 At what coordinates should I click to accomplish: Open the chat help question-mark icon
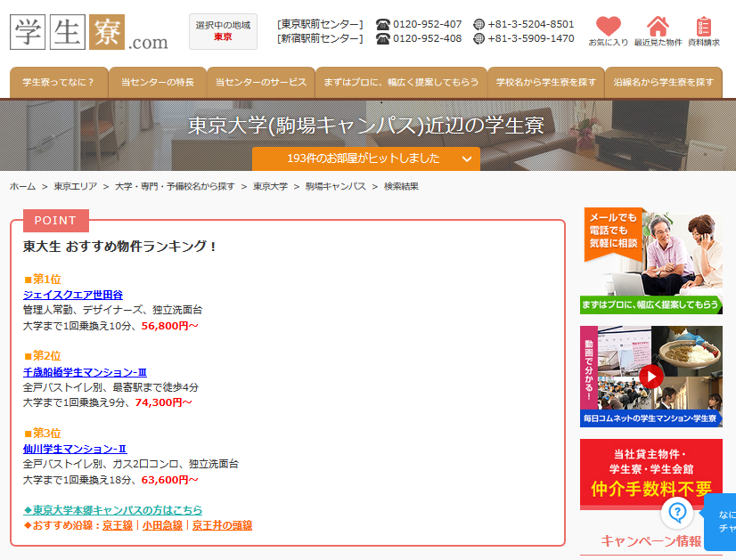[x=677, y=512]
